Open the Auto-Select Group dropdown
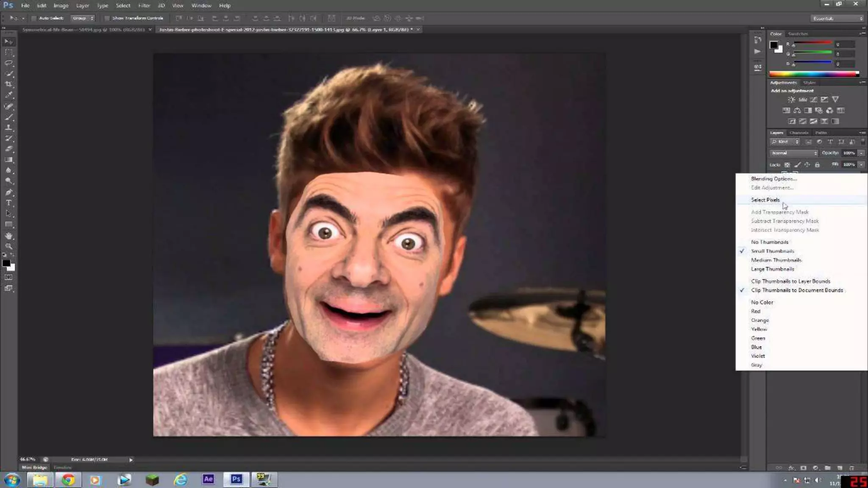The image size is (868, 488). coord(83,18)
